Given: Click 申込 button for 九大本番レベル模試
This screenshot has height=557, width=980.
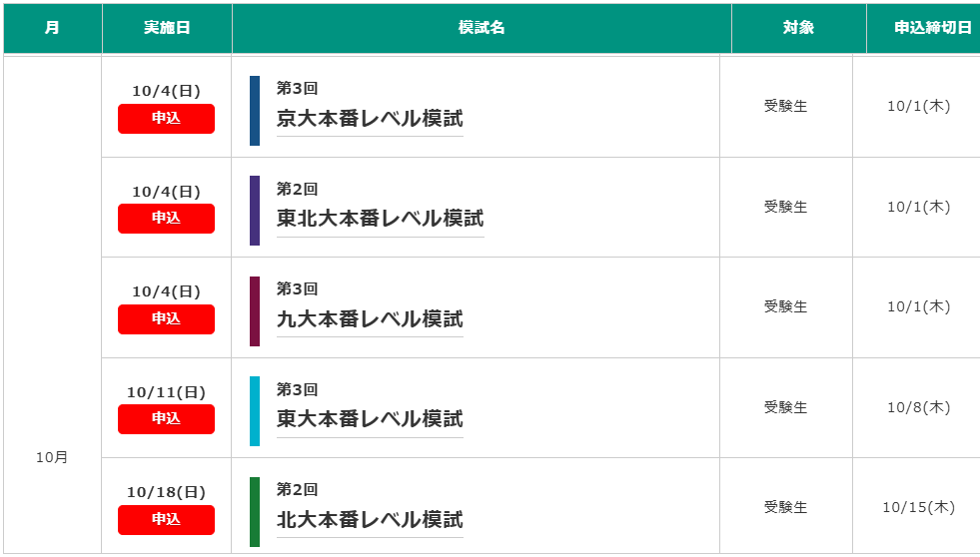Looking at the screenshot, I should (x=166, y=319).
